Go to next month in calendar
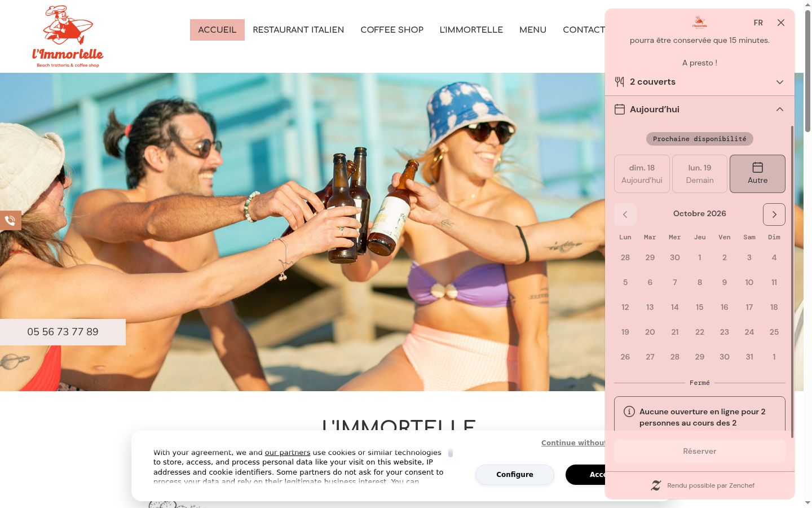Screen dimensions: 812x508 click(774, 214)
